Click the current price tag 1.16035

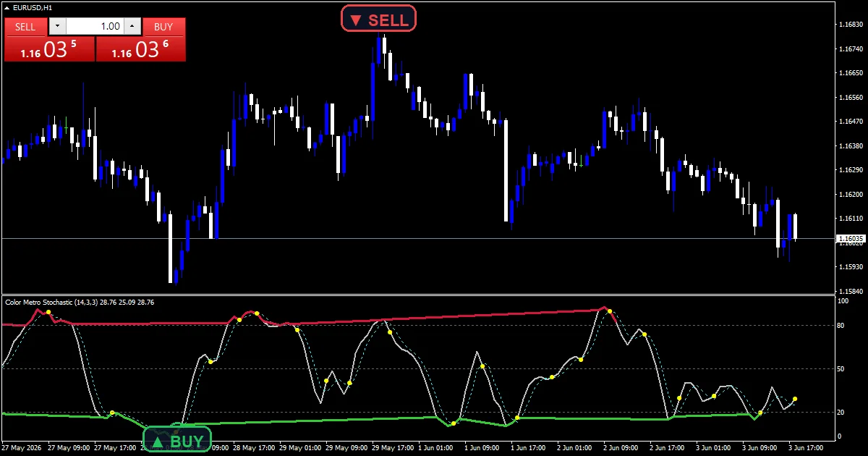click(x=851, y=238)
